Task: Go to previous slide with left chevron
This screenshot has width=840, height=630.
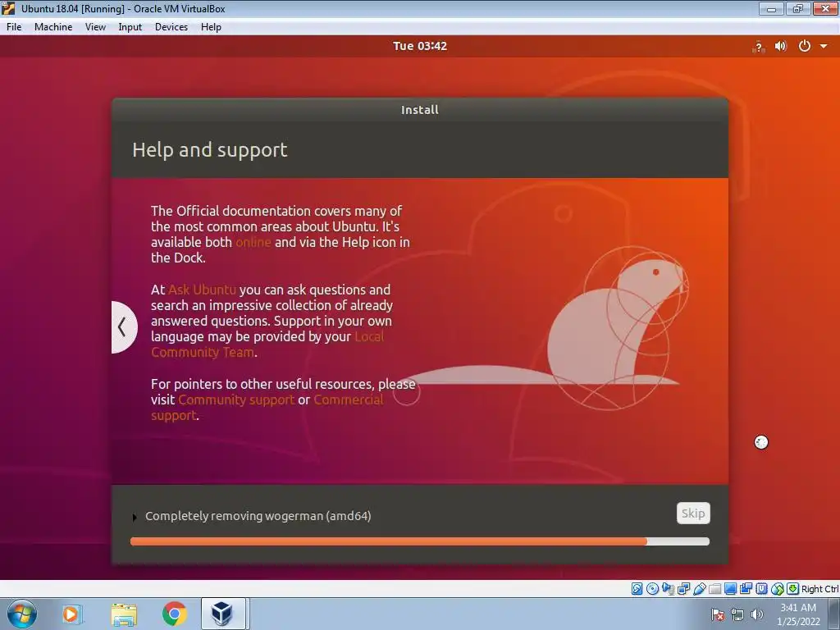Action: [x=125, y=326]
